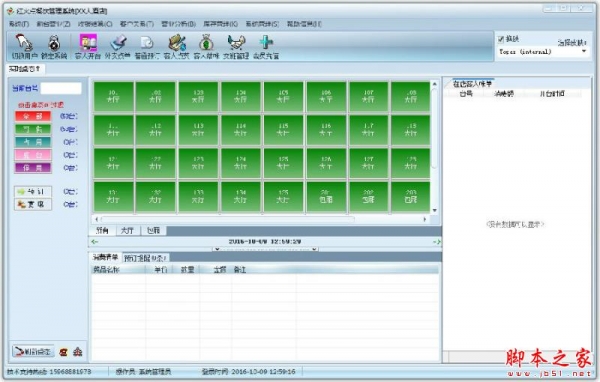The height and width of the screenshot is (382, 600).
Task: Select hall table 113
Action: (198, 130)
